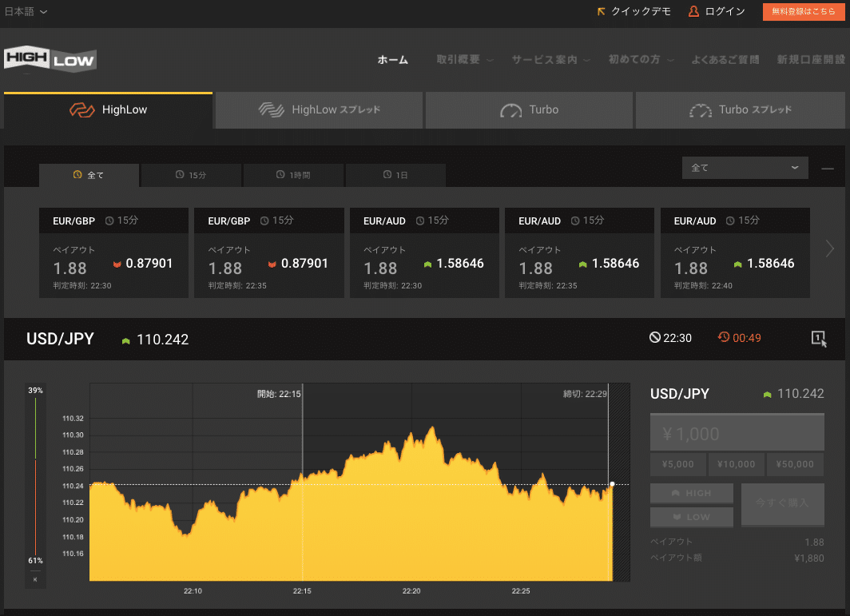Click the green up arrow beside USD/JPY 110.242 header
This screenshot has height=616, width=850.
coord(125,340)
